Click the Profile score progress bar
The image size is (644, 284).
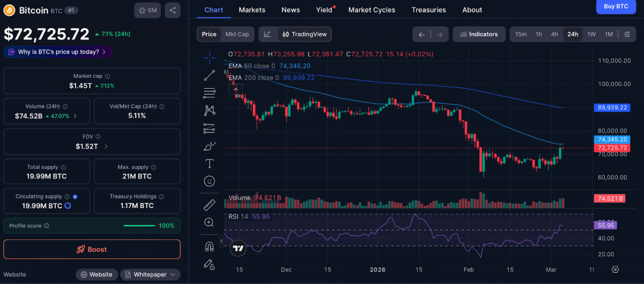pyautogui.click(x=139, y=226)
